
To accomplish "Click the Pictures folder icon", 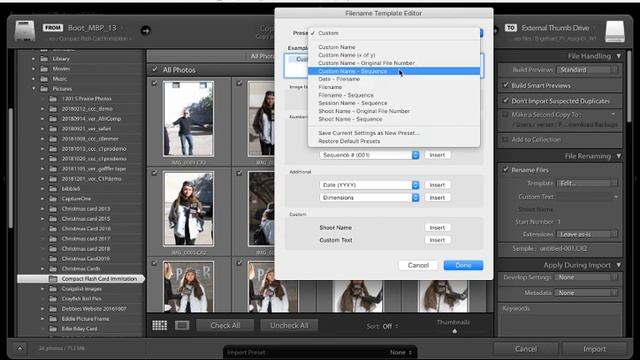I will tap(44, 89).
